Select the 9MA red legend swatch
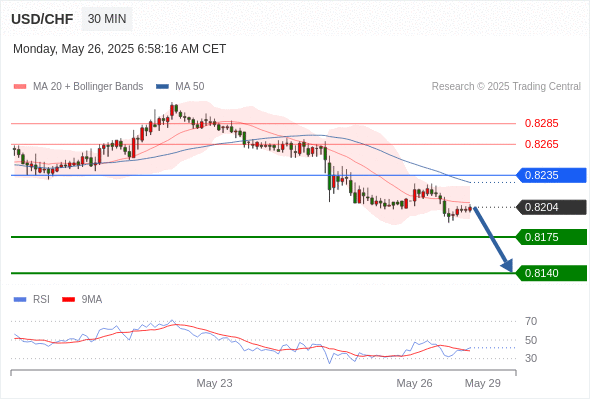 click(68, 300)
